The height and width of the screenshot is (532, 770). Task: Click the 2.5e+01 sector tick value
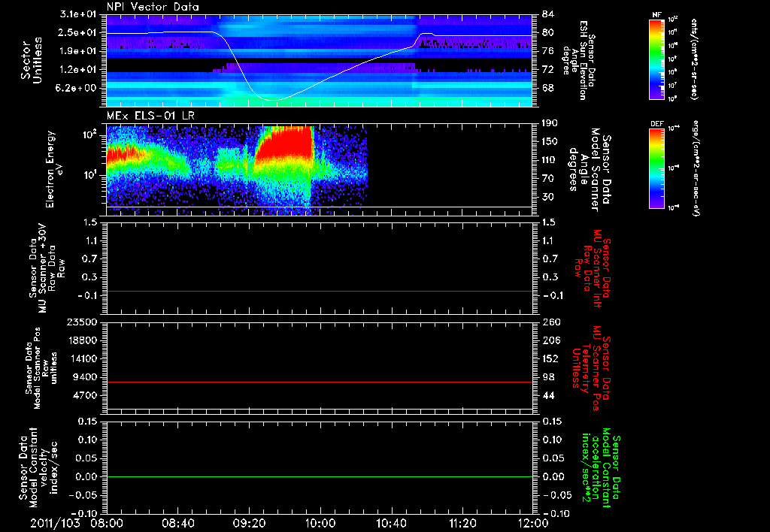pos(78,32)
